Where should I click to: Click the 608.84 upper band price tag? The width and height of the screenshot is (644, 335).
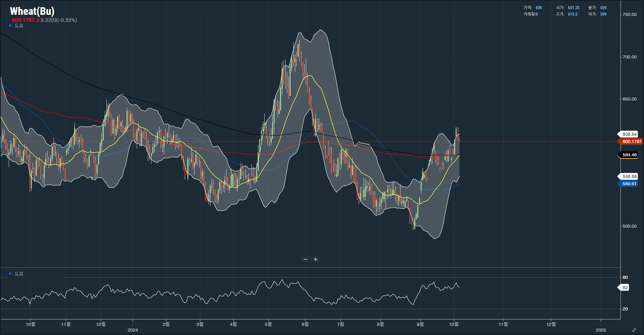point(629,134)
